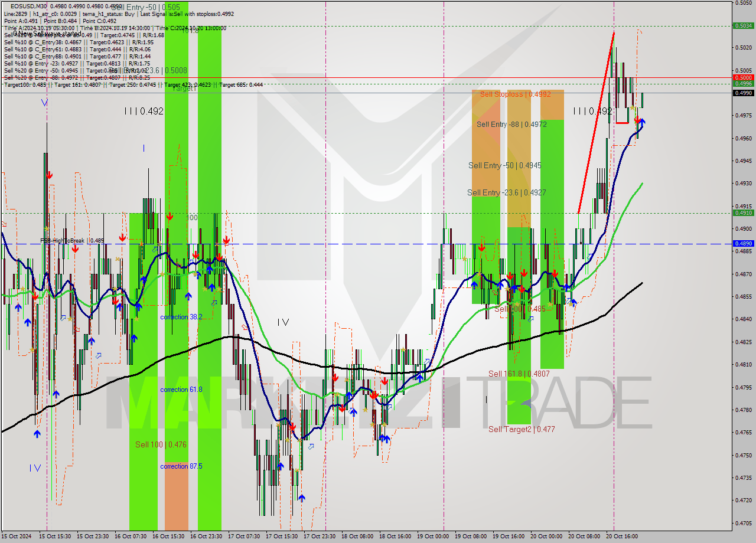Click '16 Oct 07:30' on time axis

coord(130,537)
